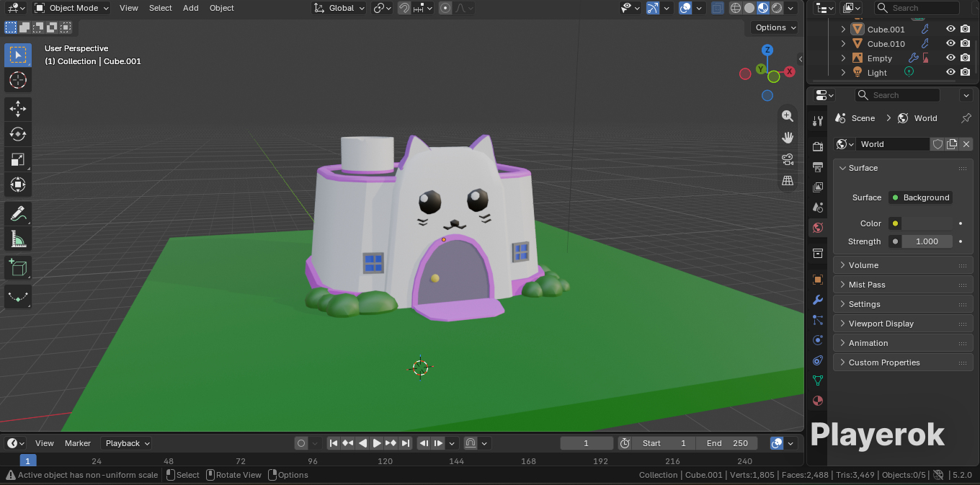Choose the Move tool
Screen dimensions: 980x485
point(18,110)
